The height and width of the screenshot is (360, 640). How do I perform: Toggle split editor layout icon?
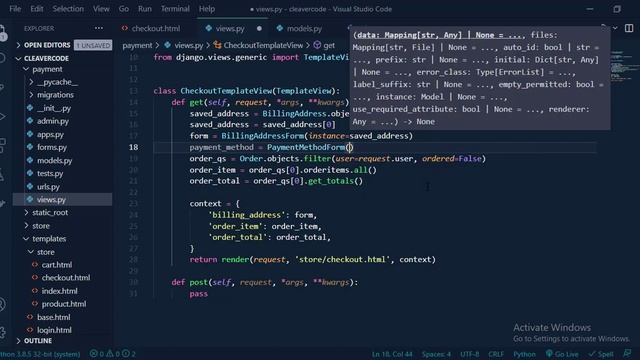pyautogui.click(x=629, y=28)
